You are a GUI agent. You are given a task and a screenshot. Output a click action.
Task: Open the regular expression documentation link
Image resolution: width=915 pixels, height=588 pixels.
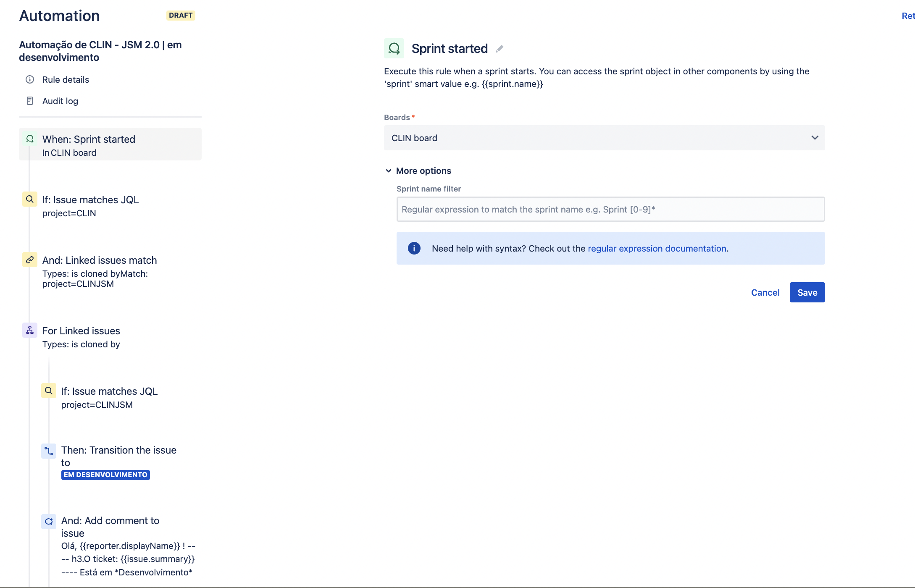(x=657, y=249)
